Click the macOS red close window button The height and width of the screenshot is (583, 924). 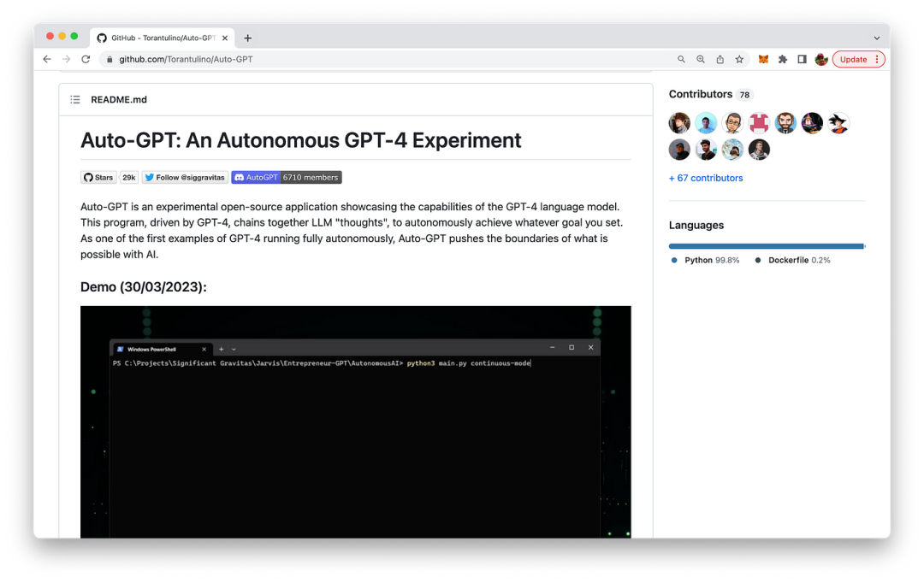pos(50,37)
